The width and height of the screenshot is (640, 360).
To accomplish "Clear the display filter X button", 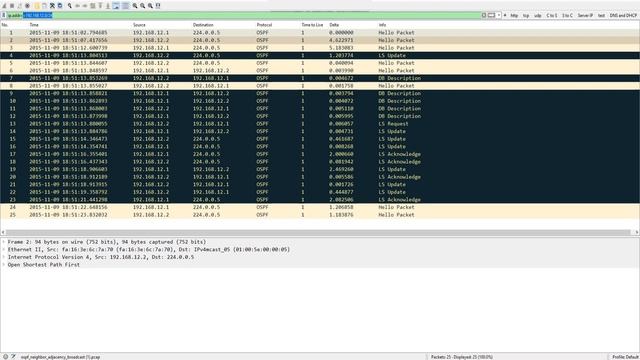I will pos(484,16).
